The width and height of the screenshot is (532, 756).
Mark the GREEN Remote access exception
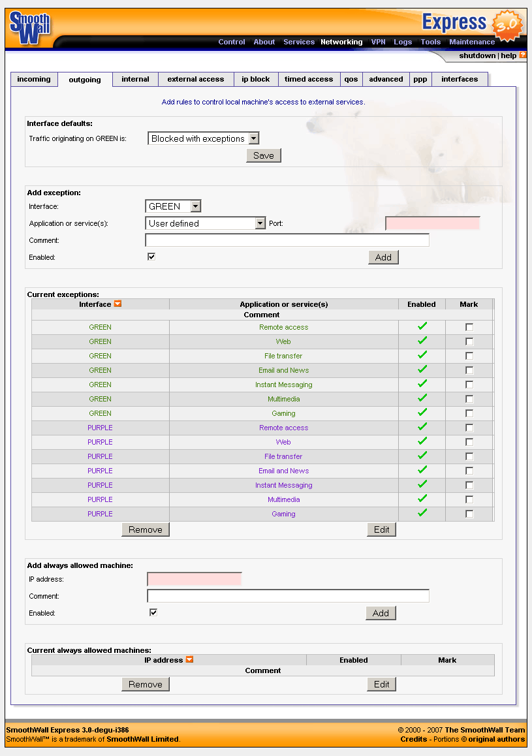tap(469, 327)
